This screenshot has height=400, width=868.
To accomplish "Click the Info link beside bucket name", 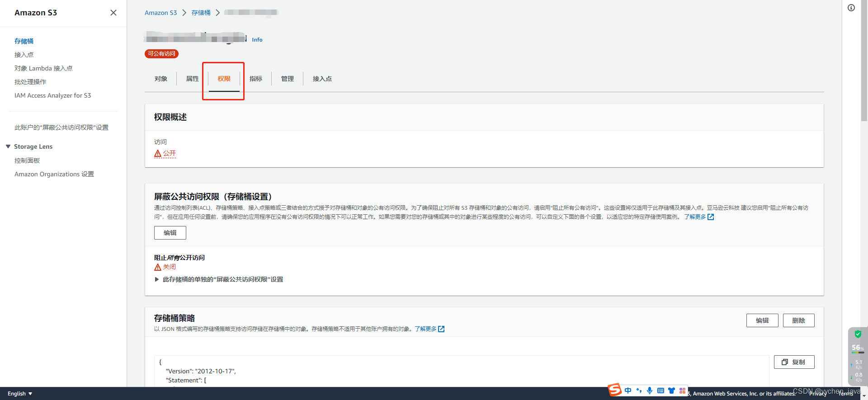I will pyautogui.click(x=257, y=40).
